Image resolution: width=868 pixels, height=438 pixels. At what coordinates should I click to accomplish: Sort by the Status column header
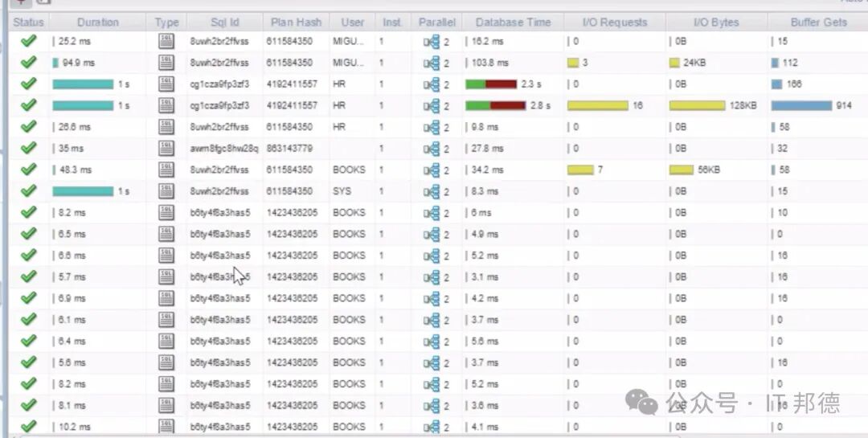28,23
